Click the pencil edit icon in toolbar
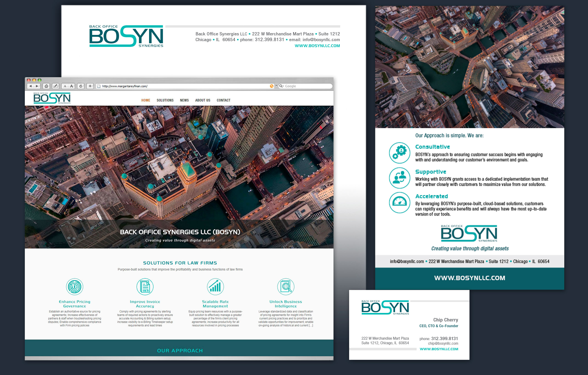588x375 pixels. [56, 86]
